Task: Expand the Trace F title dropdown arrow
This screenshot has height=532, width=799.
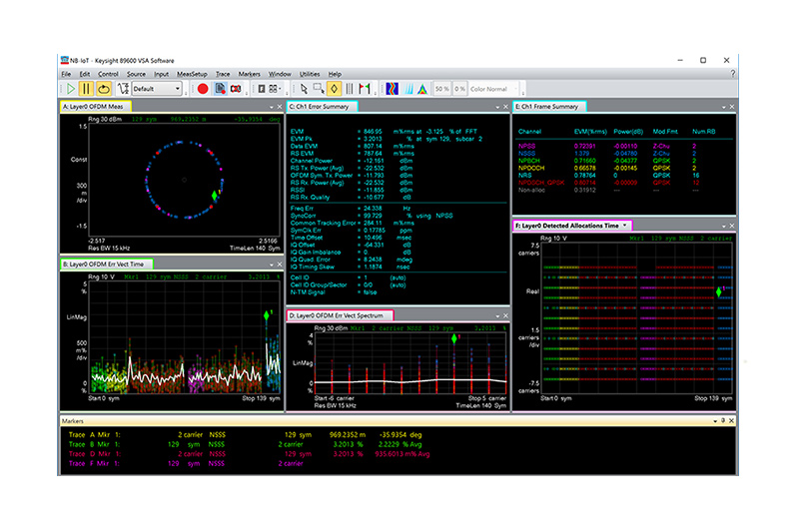Action: pos(625,227)
